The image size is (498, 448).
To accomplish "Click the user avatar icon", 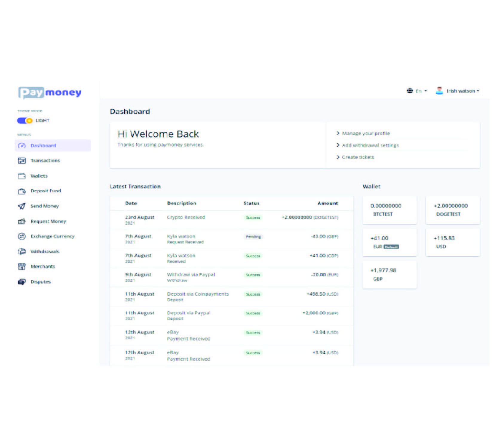I will coord(439,90).
